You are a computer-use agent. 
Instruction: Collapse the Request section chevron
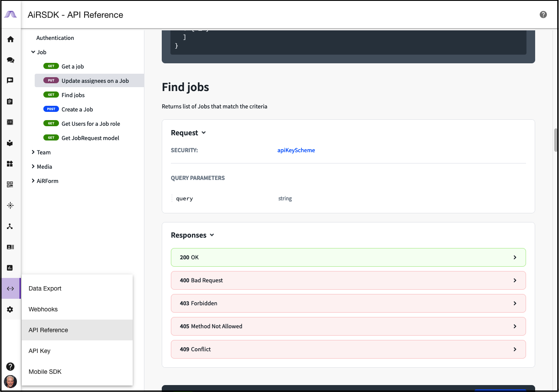204,133
